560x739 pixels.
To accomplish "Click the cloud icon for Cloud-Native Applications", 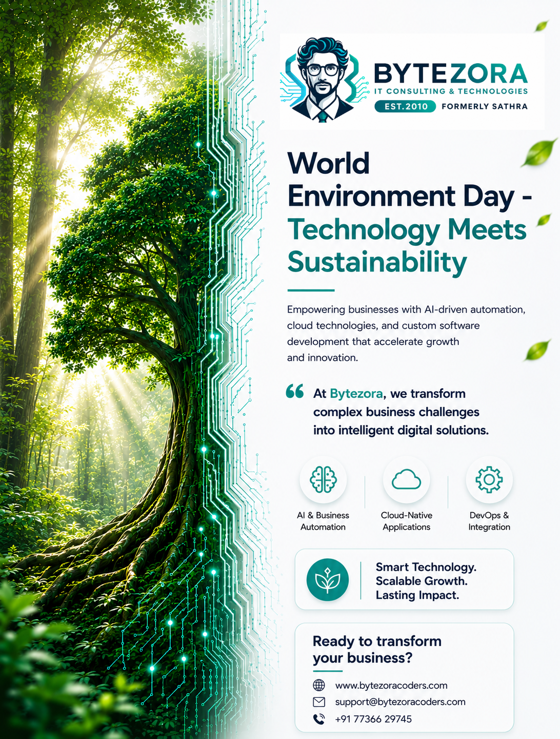I will pos(406,480).
